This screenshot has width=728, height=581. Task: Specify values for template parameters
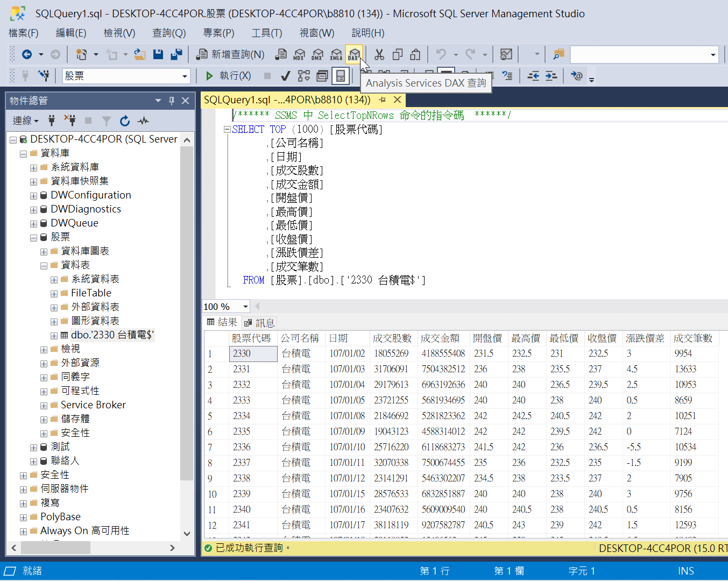pyautogui.click(x=577, y=76)
